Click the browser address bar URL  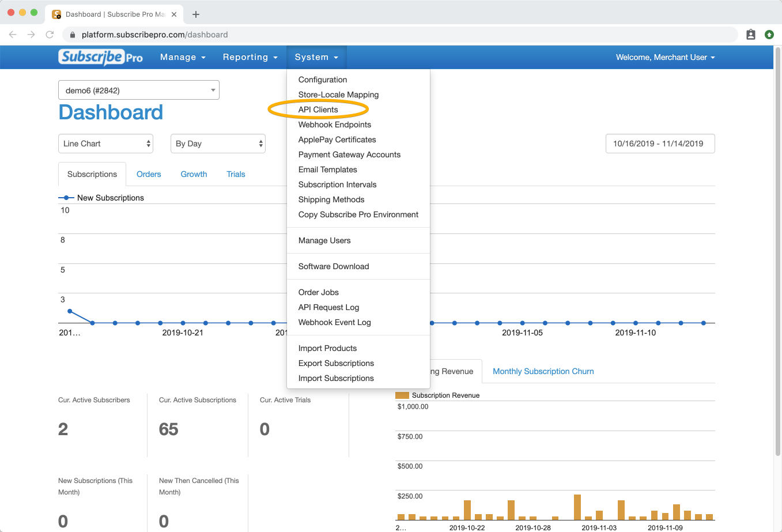(154, 35)
